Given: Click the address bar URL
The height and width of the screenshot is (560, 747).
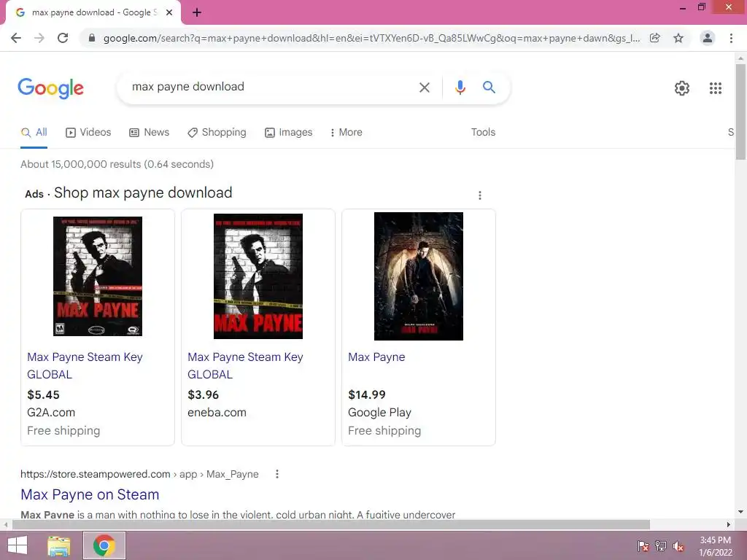Looking at the screenshot, I should [x=371, y=38].
